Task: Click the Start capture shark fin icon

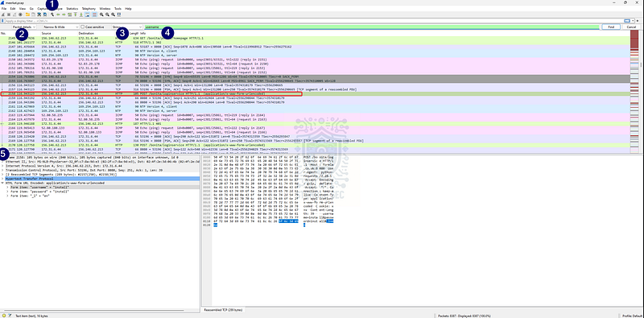Action: tap(3, 14)
